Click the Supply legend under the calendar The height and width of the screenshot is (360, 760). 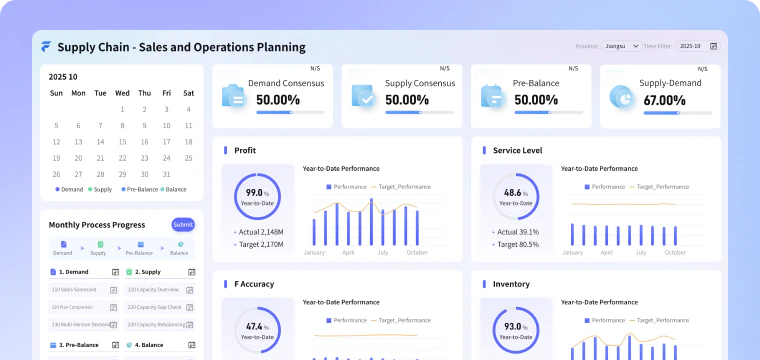click(100, 189)
